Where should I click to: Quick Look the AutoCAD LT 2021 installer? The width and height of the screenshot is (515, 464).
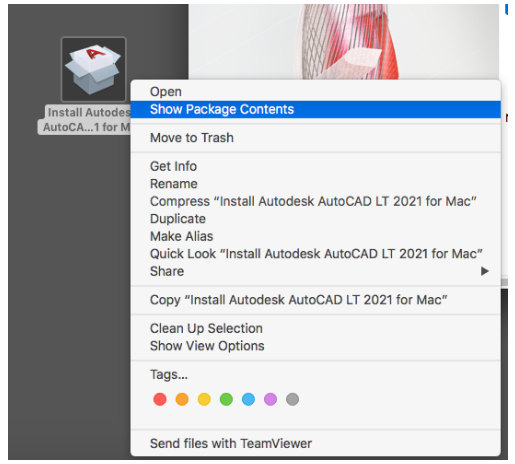316,254
